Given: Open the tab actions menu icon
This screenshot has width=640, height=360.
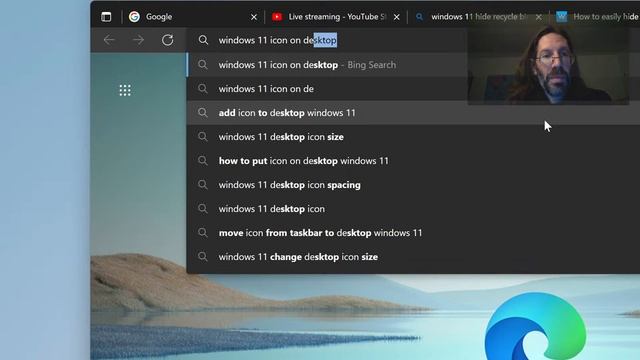Looking at the screenshot, I should (x=106, y=17).
